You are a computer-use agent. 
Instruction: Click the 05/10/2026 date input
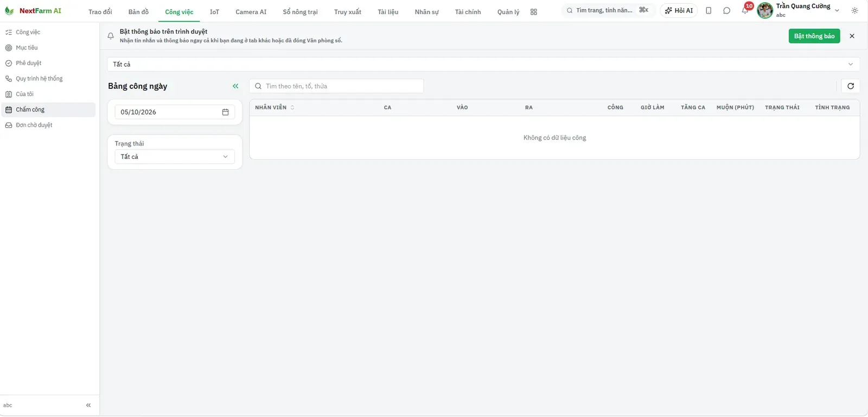175,112
